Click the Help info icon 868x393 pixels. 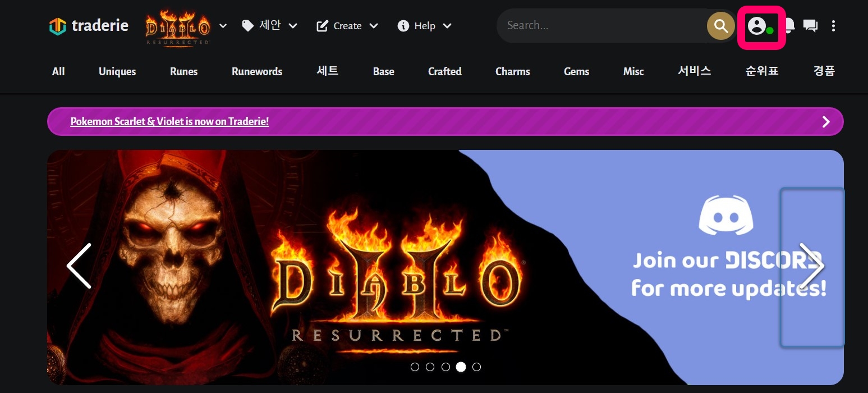[403, 26]
